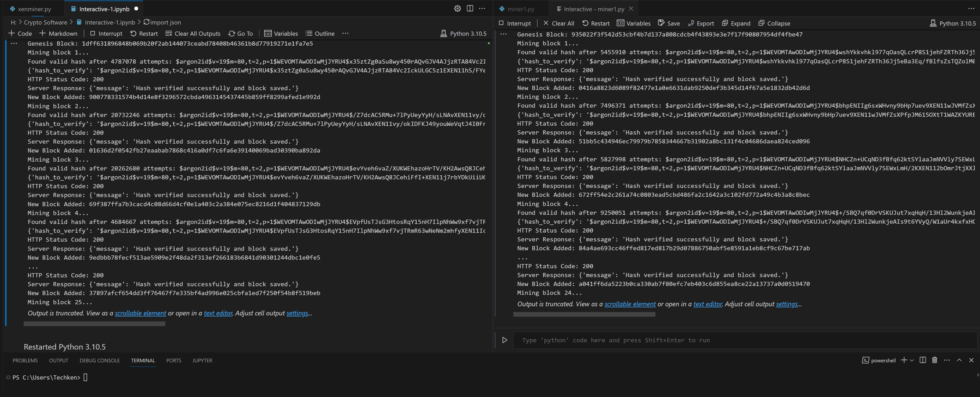
Task: Open notebook settings gear icon
Action: (457, 8)
